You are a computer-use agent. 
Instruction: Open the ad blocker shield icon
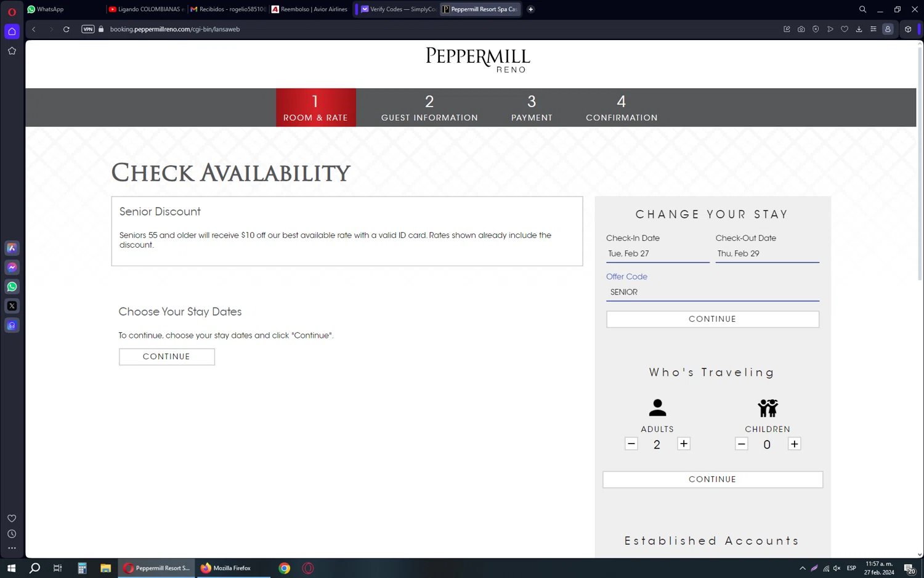816,29
